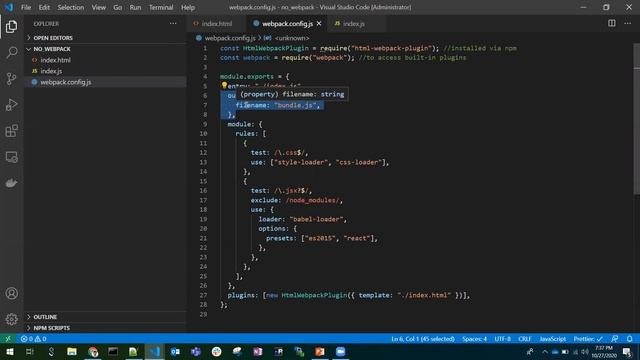This screenshot has width=640, height=360.
Task: Open the Extensions view
Action: tap(11, 131)
